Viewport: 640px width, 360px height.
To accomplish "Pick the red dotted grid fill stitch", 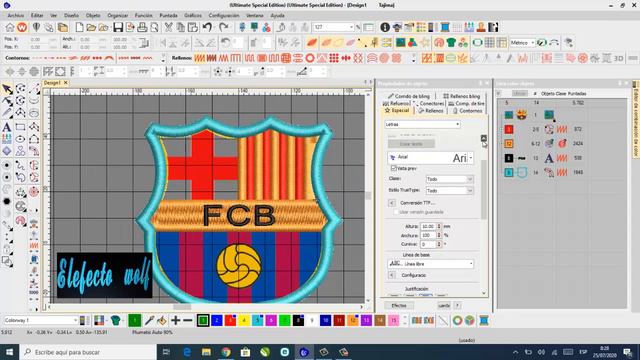I will click(x=334, y=58).
